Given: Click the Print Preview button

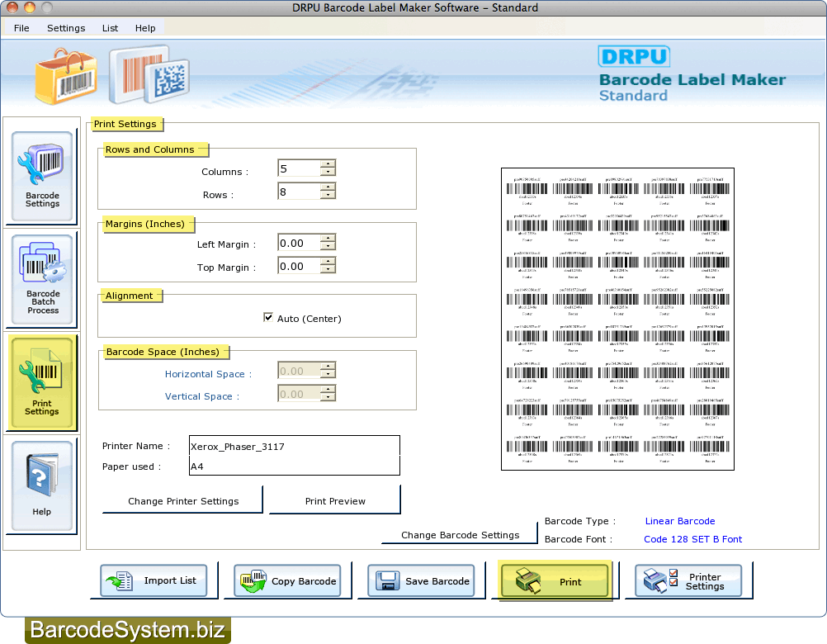Looking at the screenshot, I should pos(335,500).
